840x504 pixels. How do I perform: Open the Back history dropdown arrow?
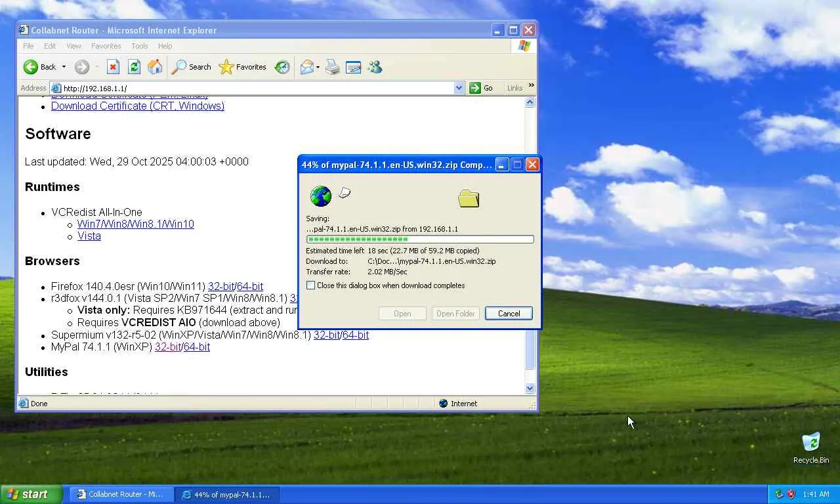(x=64, y=67)
